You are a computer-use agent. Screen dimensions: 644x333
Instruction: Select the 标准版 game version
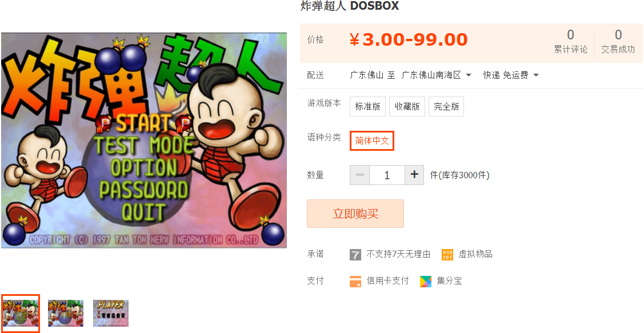(367, 107)
